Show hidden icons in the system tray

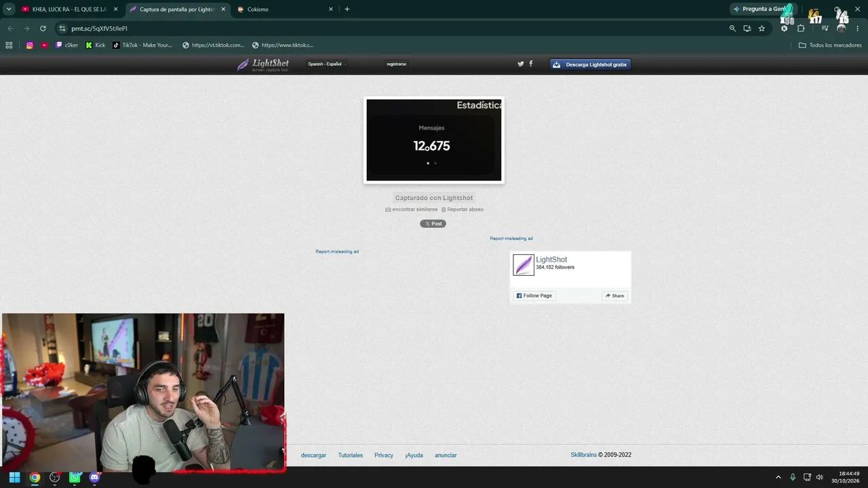click(x=778, y=477)
